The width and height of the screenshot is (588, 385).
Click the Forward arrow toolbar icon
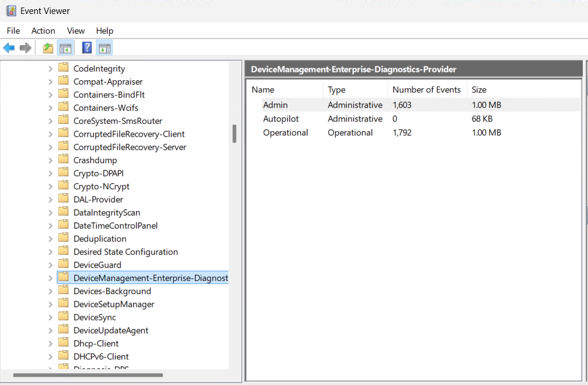(26, 48)
